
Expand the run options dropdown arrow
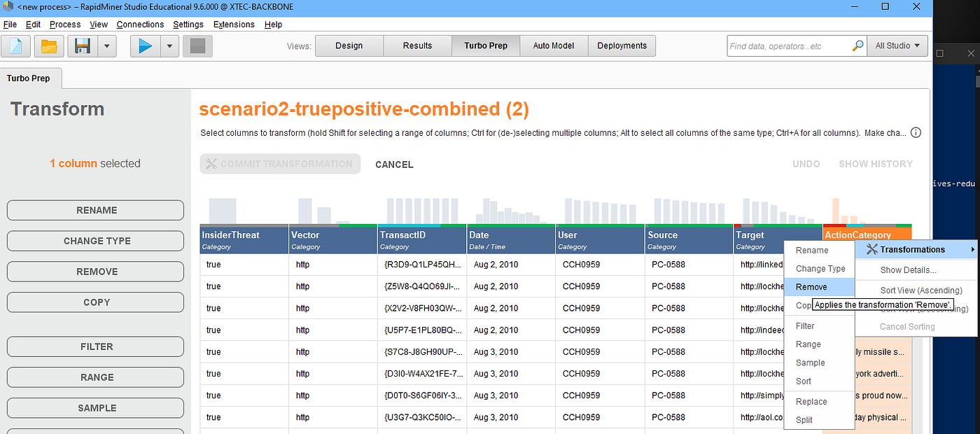[x=169, y=46]
